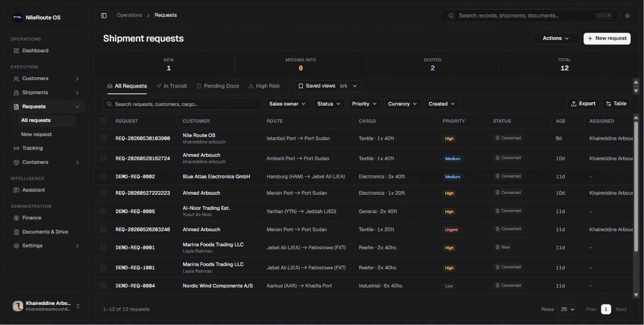Open the Currency filter dropdown
The image size is (644, 325).
click(x=403, y=104)
